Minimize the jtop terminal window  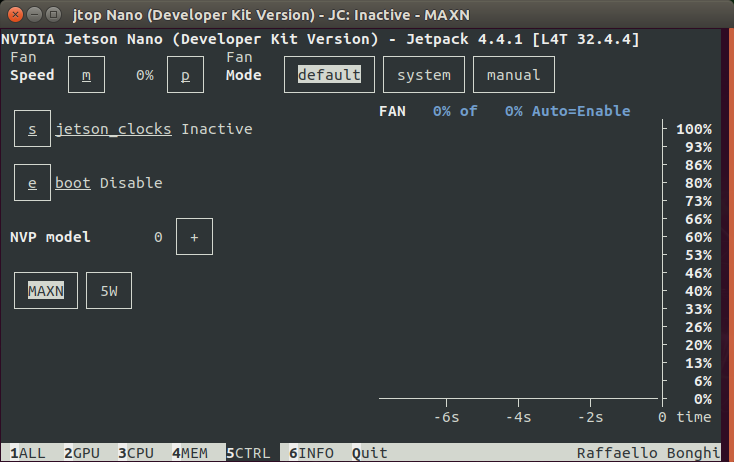coord(34,15)
